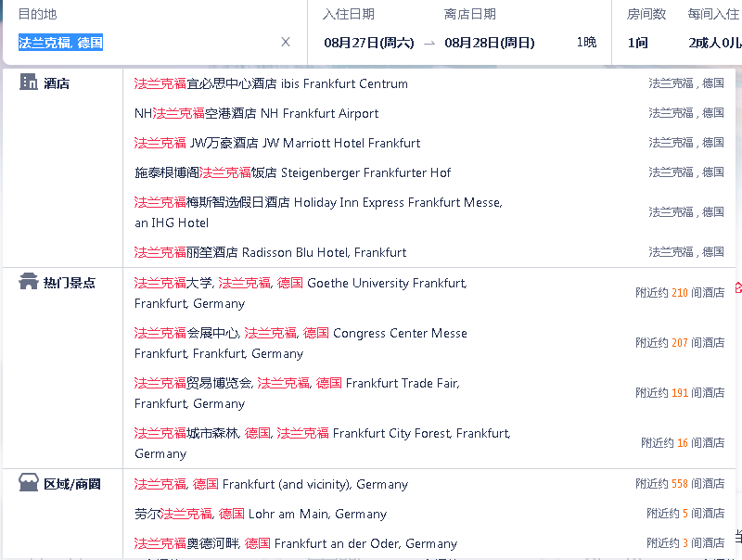This screenshot has width=742, height=560.
Task: Click 法兰克福, 德国 location beside ibis Frankfurt Centrum
Action: click(x=686, y=83)
